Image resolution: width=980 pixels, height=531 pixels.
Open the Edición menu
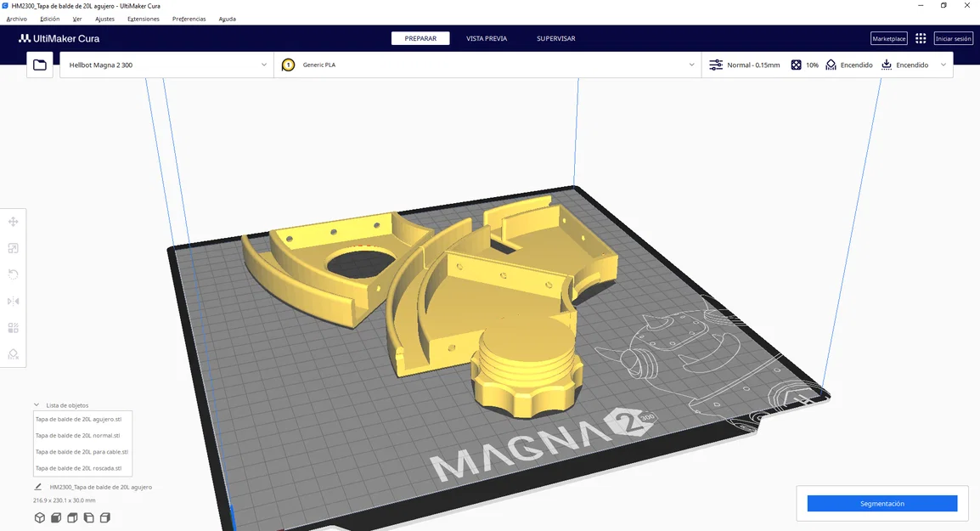click(x=50, y=19)
